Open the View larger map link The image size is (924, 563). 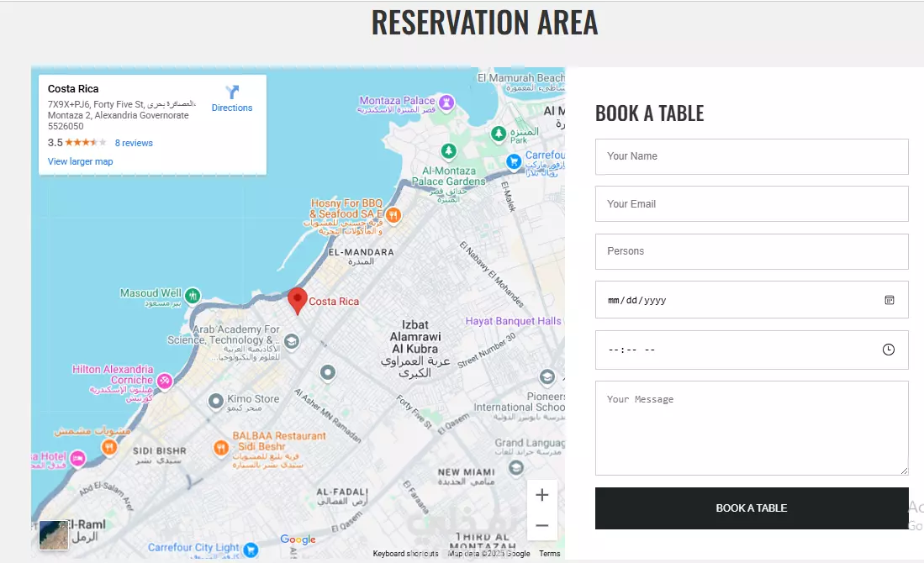pos(80,161)
